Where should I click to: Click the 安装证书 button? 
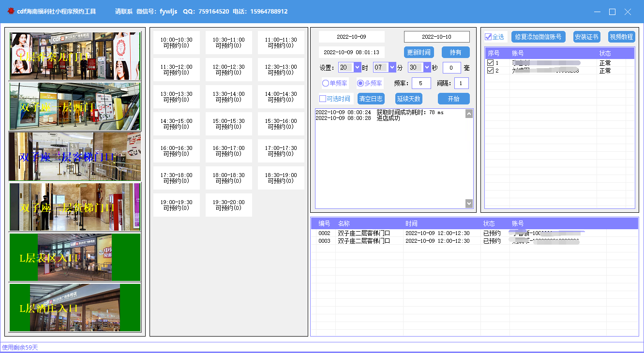point(587,37)
